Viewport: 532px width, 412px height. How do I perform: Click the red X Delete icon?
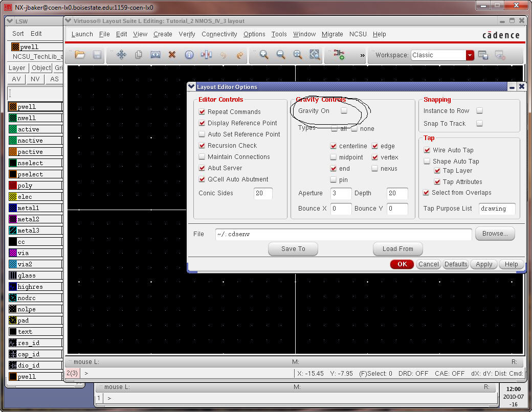coord(172,55)
